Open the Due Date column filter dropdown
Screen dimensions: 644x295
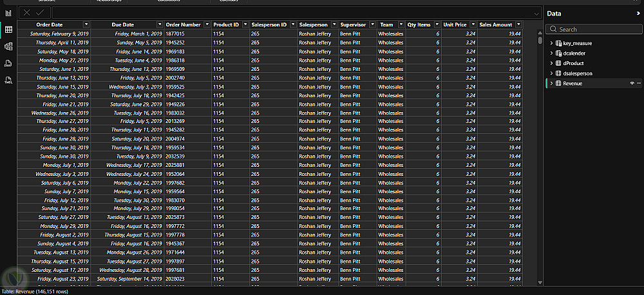click(x=159, y=24)
